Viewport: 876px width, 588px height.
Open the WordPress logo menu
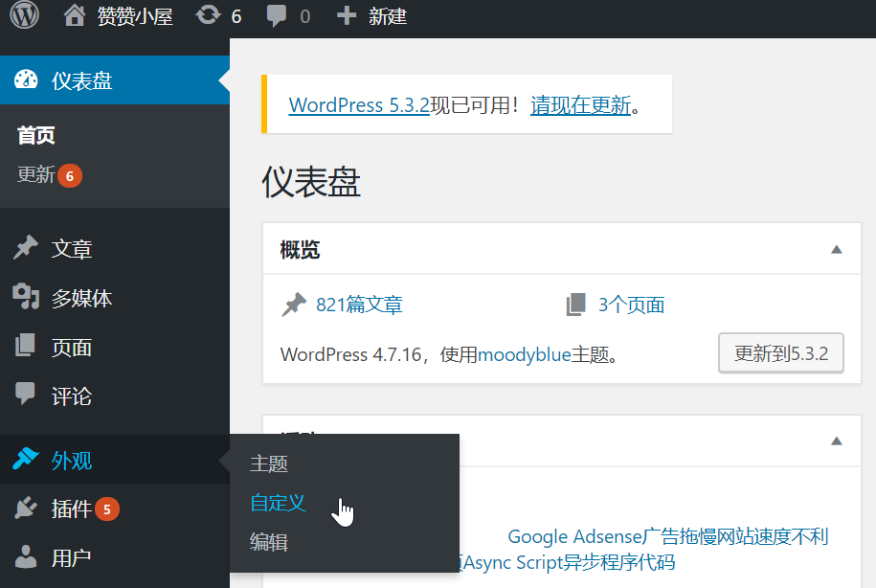(x=25, y=14)
